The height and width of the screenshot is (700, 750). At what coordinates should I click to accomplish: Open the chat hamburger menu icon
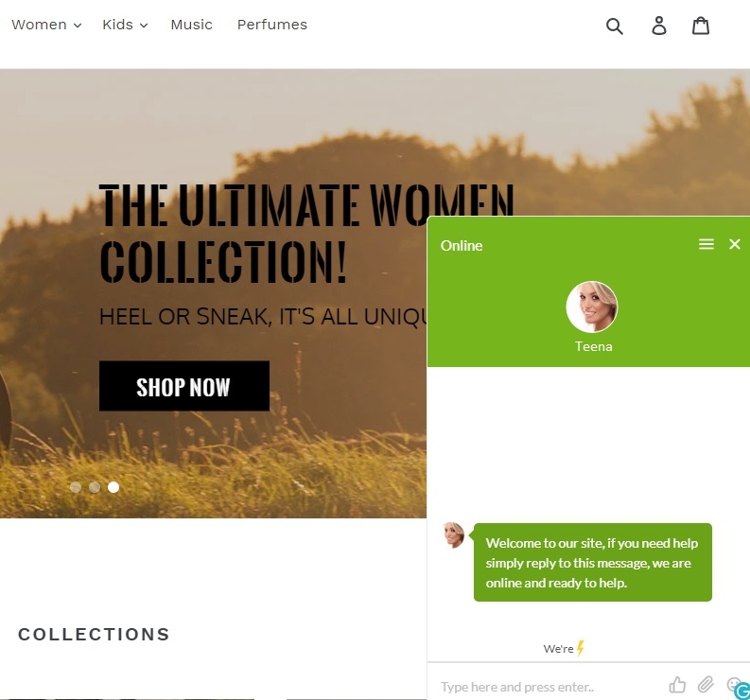coord(706,244)
